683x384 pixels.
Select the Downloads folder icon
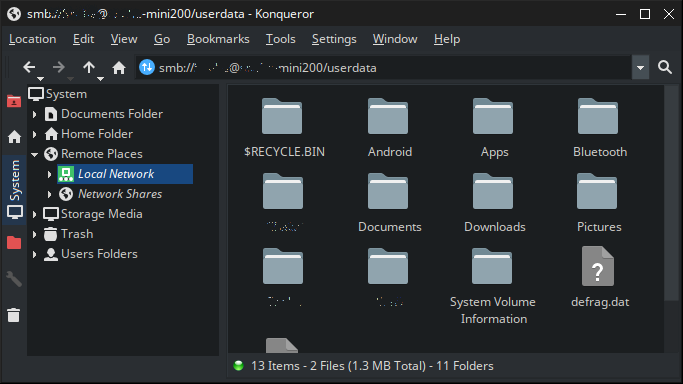(x=493, y=191)
